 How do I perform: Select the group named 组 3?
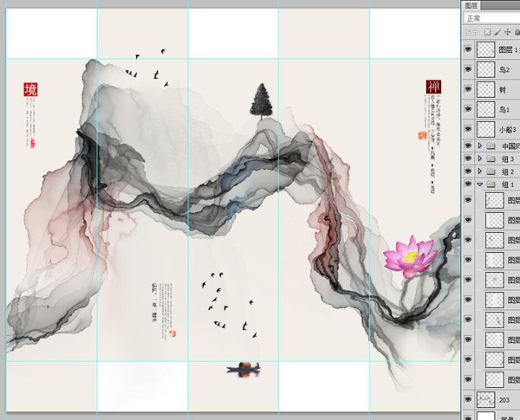(508, 158)
